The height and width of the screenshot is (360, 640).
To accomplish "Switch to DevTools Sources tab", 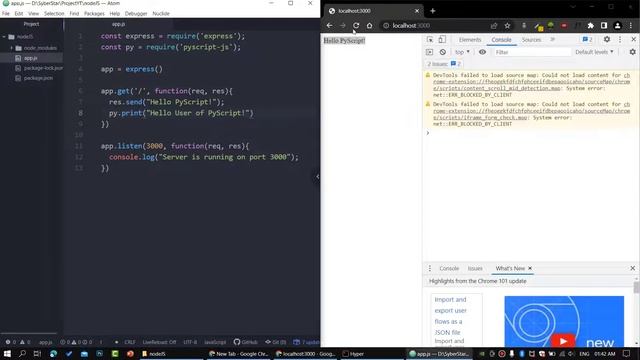I will pos(531,40).
